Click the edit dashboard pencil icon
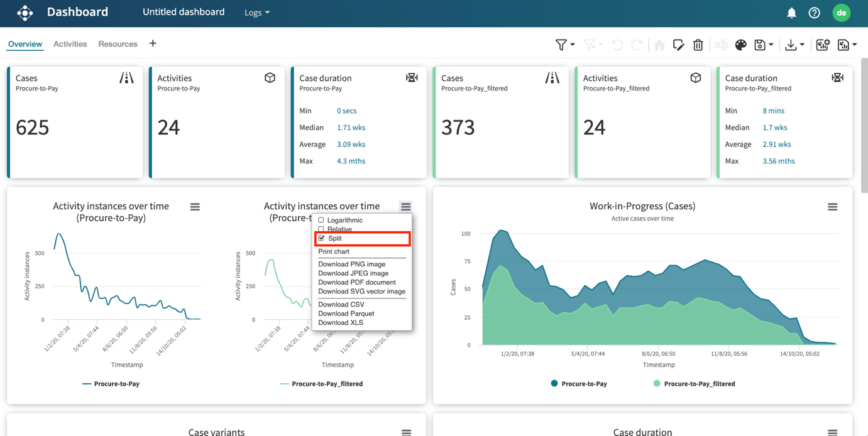 (x=678, y=45)
